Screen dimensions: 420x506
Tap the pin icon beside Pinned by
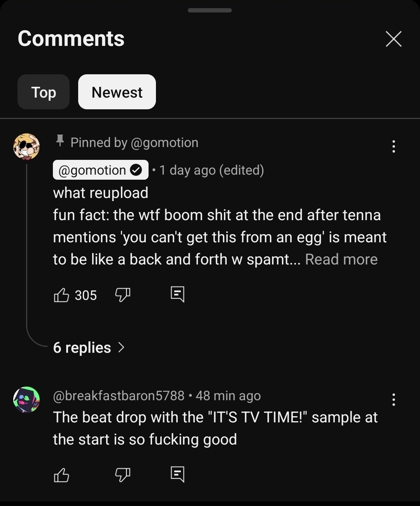tap(60, 141)
